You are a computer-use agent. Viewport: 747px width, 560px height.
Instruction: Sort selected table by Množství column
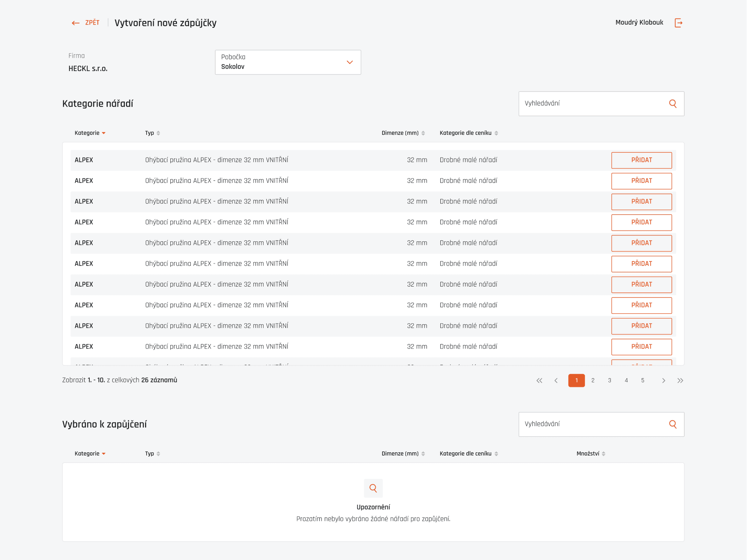(604, 454)
